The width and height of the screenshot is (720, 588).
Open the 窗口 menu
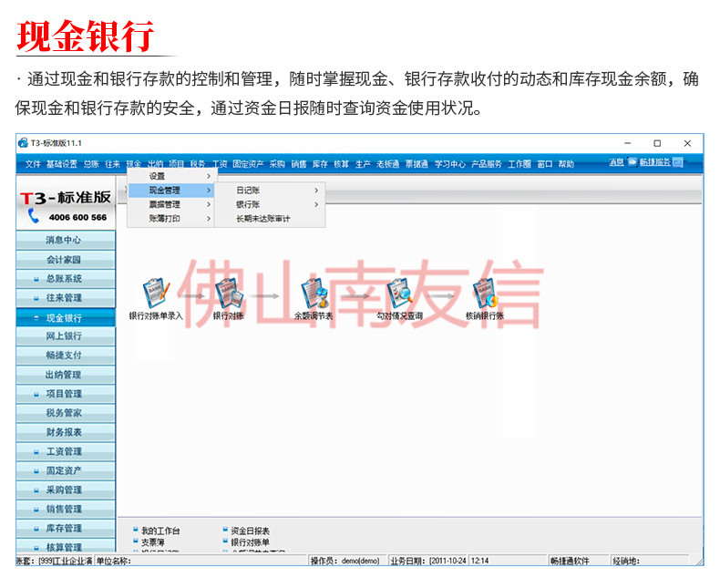click(x=545, y=164)
